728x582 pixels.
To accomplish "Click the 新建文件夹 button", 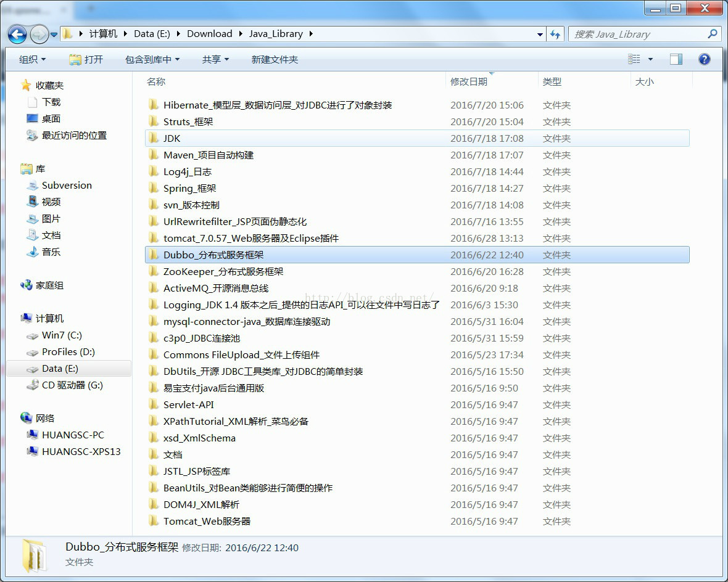I will [275, 59].
